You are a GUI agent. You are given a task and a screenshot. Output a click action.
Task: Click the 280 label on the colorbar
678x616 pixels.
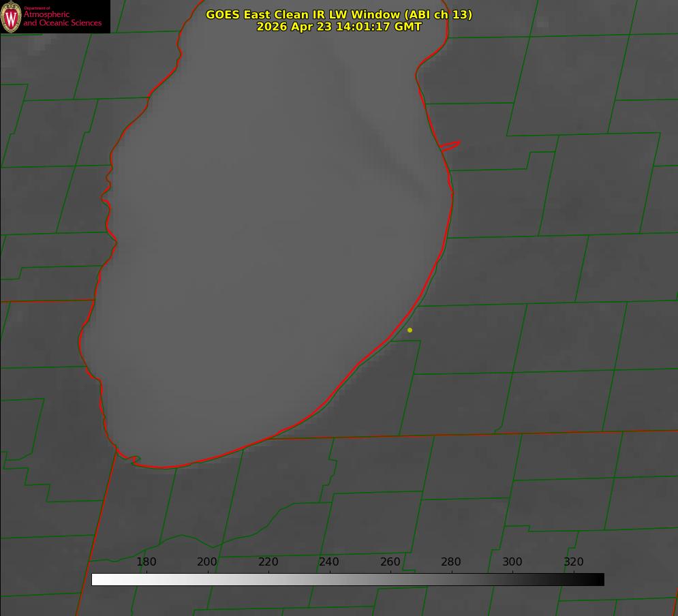click(451, 561)
